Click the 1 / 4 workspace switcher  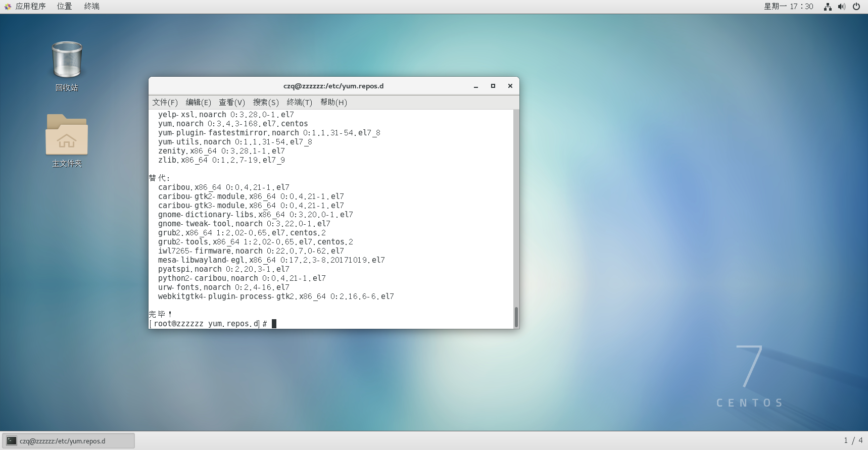853,441
